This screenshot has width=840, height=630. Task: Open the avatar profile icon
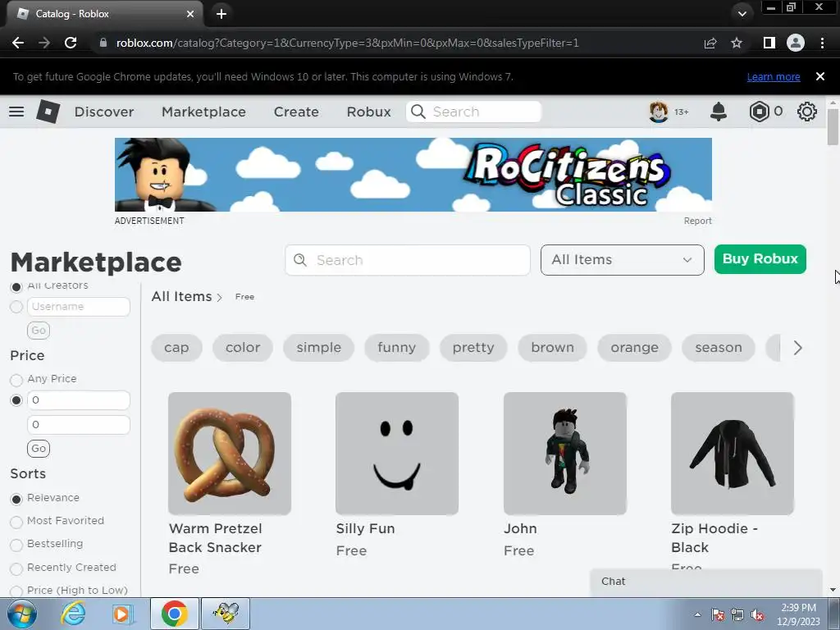(659, 112)
